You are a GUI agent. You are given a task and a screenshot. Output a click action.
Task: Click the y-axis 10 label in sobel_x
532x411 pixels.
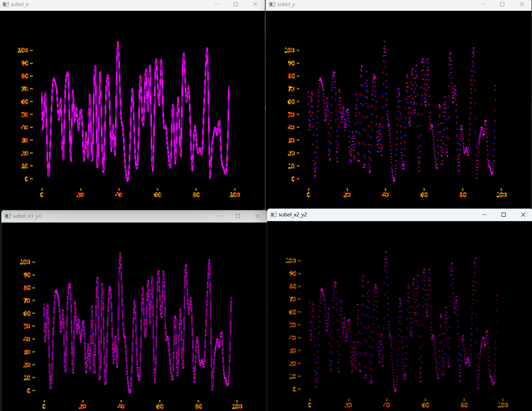click(25, 166)
